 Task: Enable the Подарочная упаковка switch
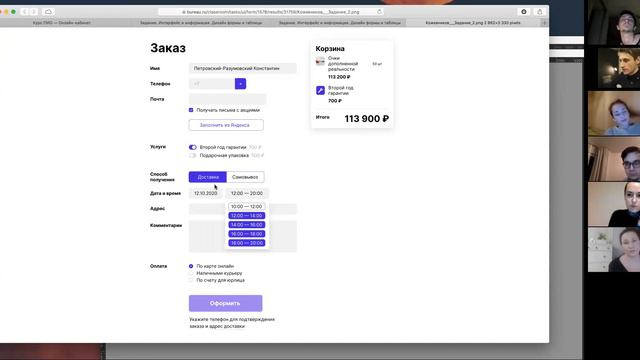pyautogui.click(x=193, y=156)
